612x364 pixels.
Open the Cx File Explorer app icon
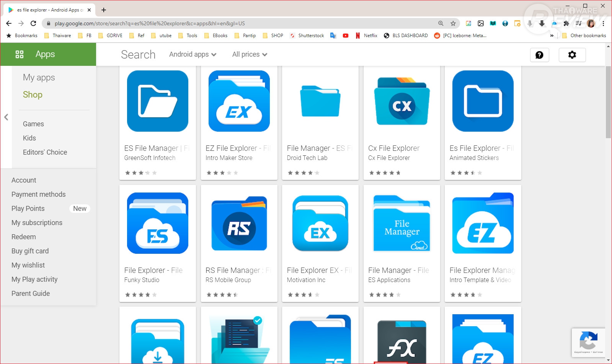(x=401, y=101)
